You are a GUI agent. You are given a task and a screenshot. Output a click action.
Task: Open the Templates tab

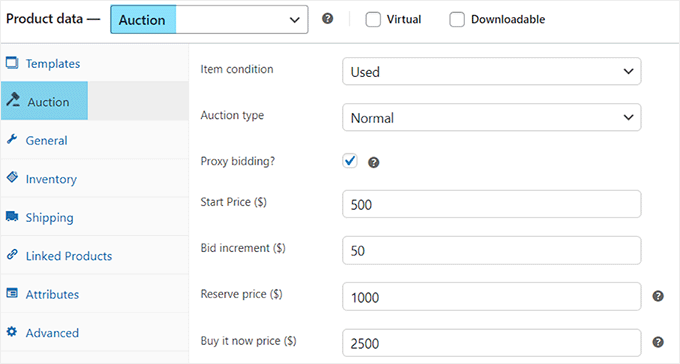[95, 63]
